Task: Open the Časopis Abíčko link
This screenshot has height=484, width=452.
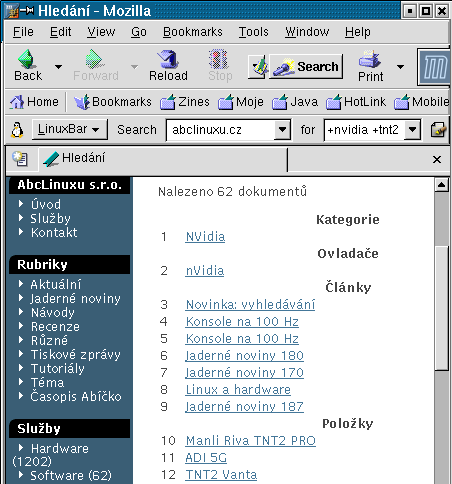Action: (x=76, y=396)
